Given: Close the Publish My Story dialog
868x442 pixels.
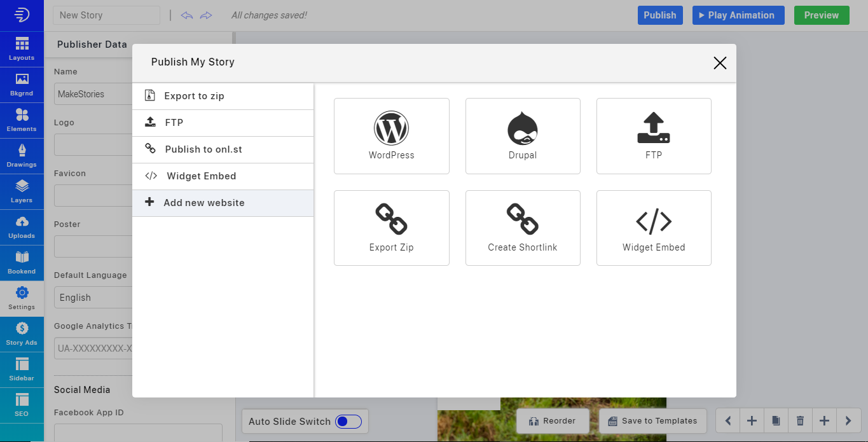Looking at the screenshot, I should click(x=720, y=62).
